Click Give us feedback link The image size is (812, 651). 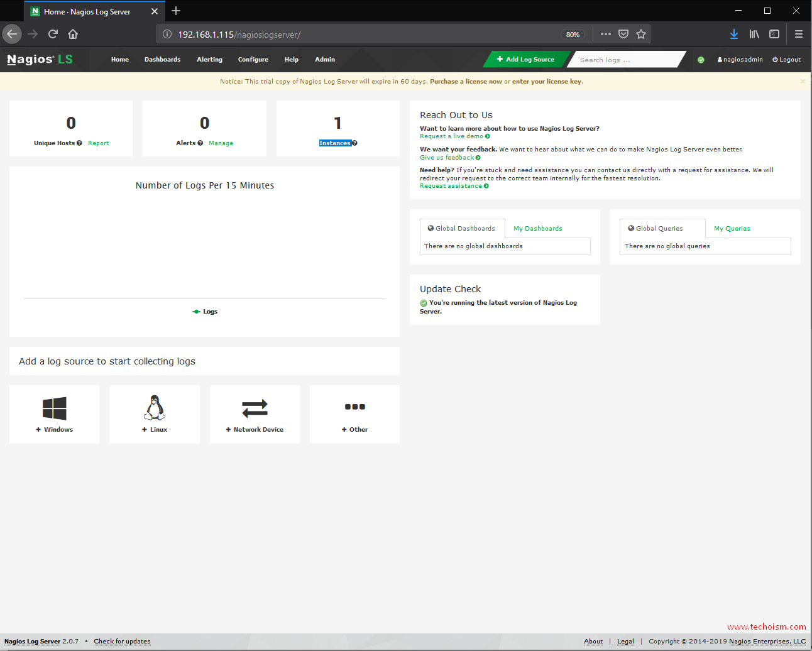pyautogui.click(x=450, y=158)
